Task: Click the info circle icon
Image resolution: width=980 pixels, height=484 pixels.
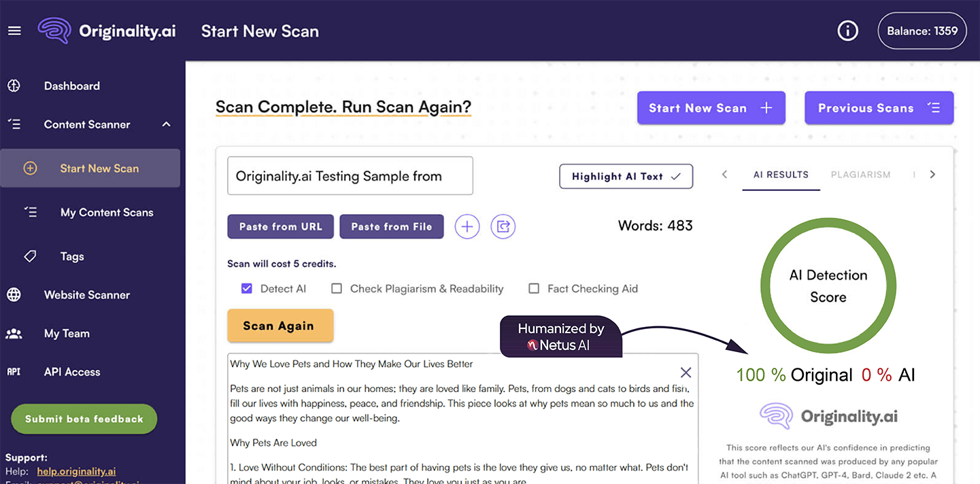Action: point(847,31)
